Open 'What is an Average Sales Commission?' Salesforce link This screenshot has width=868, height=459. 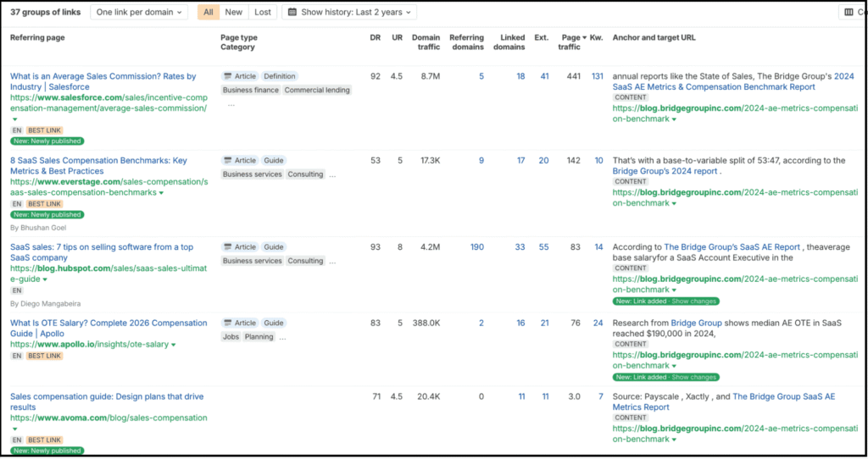coord(103,81)
